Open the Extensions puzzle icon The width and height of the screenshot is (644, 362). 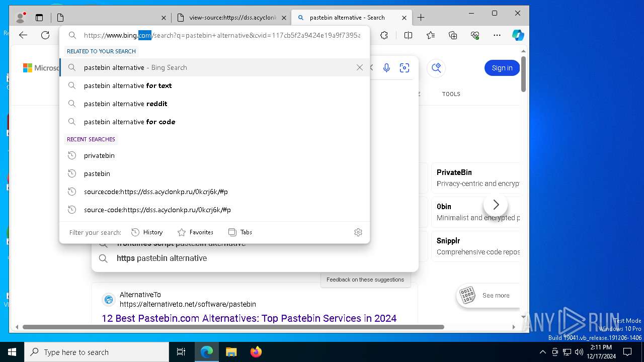(384, 35)
